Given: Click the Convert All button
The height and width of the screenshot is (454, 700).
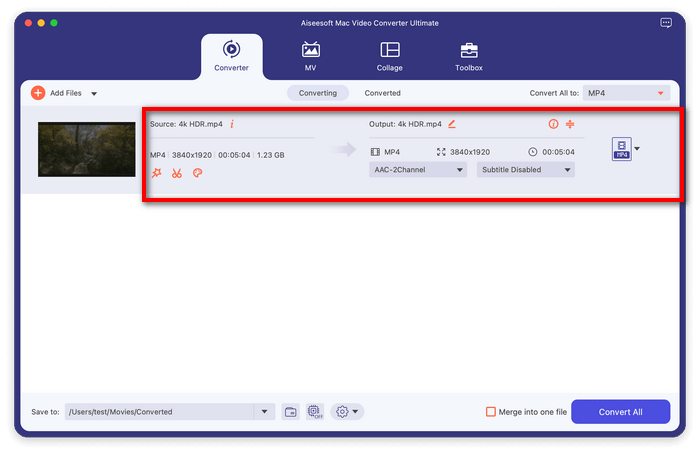Looking at the screenshot, I should tap(620, 412).
